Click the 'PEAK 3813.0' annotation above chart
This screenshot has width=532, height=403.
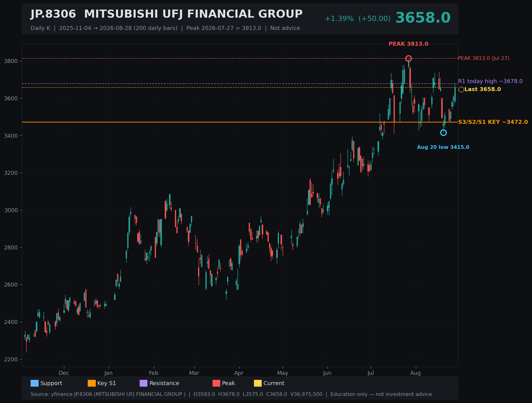tap(408, 44)
